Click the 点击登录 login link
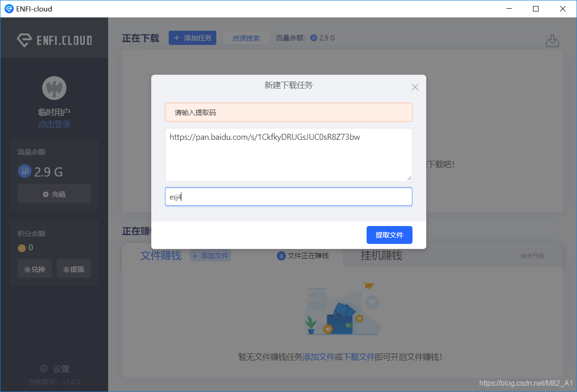 pos(54,124)
